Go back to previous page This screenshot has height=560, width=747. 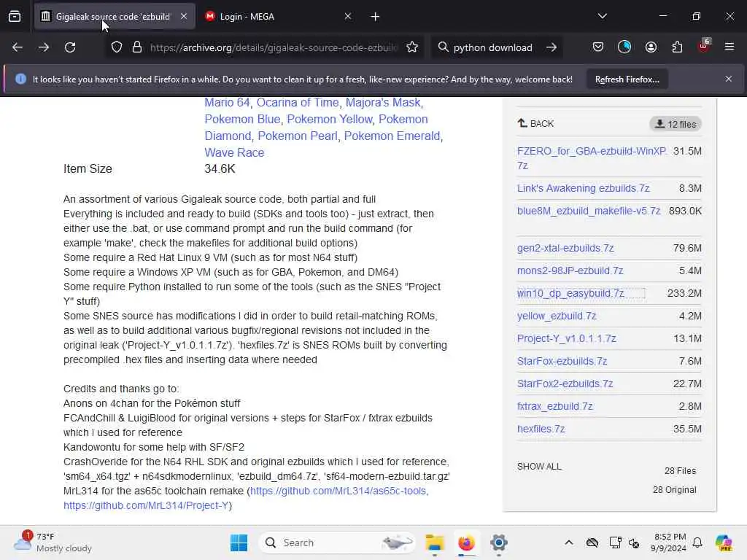pos(18,47)
